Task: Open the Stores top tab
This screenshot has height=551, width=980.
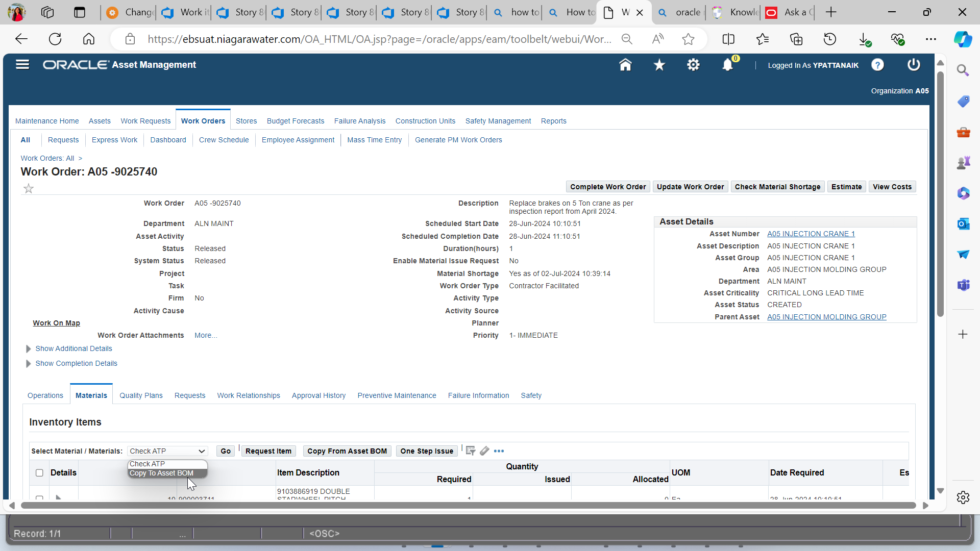Action: [247, 121]
